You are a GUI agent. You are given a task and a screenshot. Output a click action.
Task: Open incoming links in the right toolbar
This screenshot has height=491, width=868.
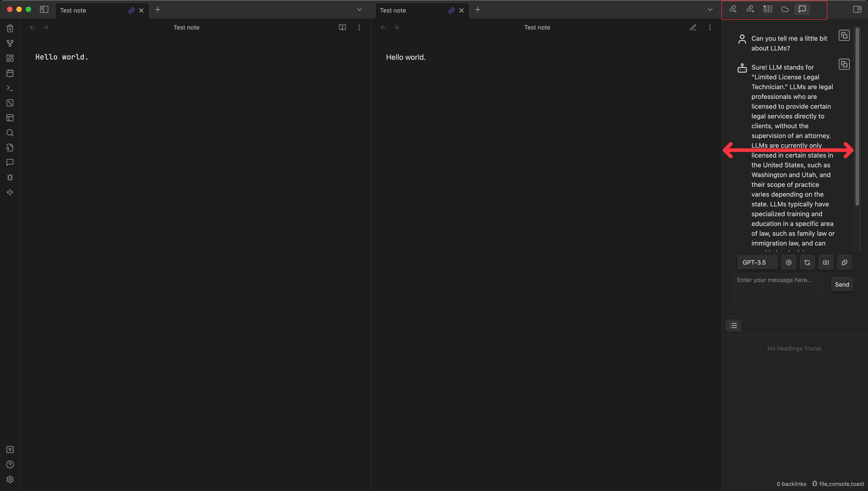[733, 9]
